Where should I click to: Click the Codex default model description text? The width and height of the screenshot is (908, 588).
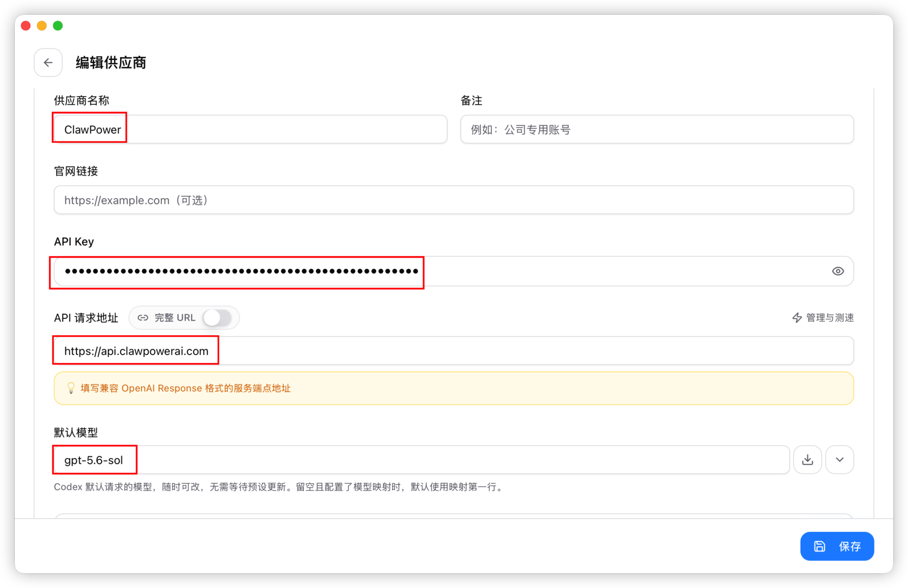pyautogui.click(x=280, y=487)
